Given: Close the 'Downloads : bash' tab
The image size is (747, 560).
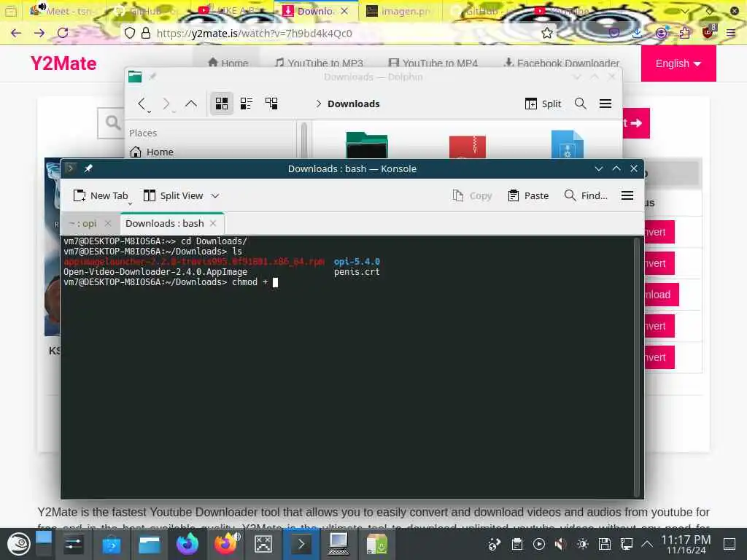Looking at the screenshot, I should (x=213, y=223).
